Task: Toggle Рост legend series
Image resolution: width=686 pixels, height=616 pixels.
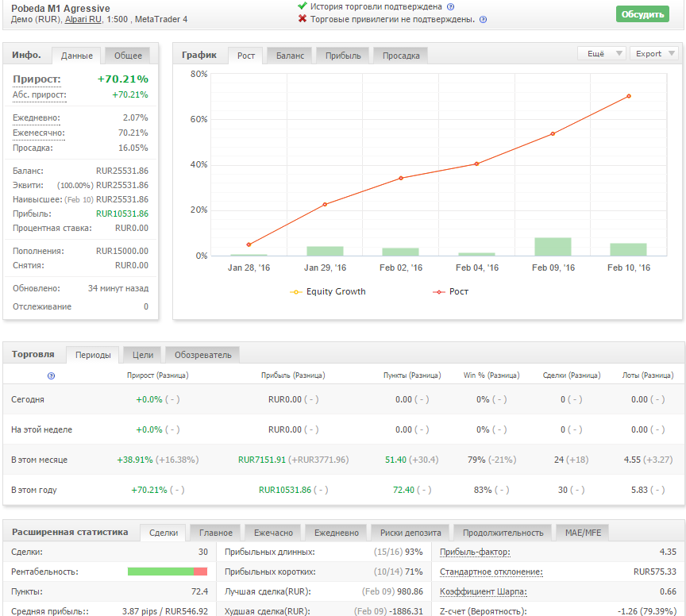Action: [x=450, y=292]
